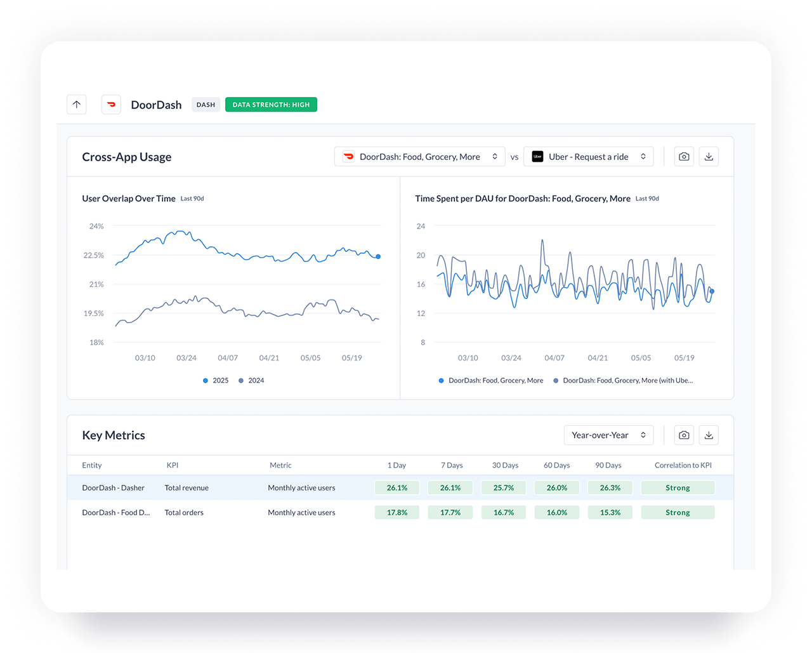Click endpoint marker on User Overlap chart
Screen dimensions: 812x653
(x=378, y=256)
